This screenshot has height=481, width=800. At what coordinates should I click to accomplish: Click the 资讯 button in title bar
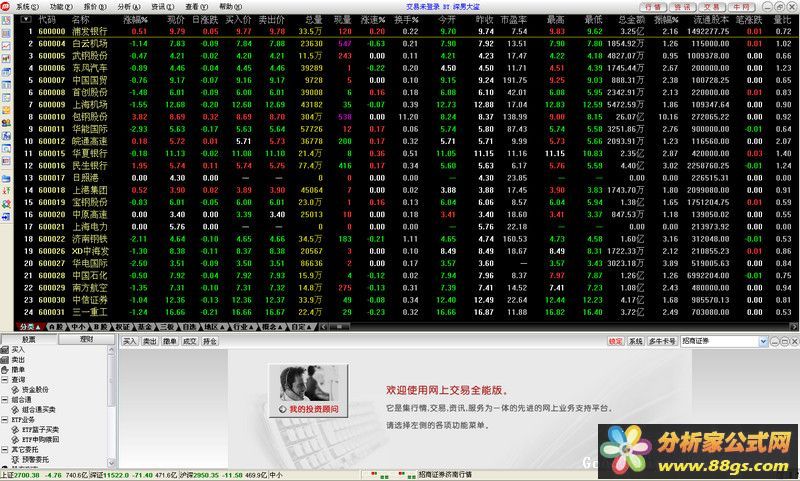(x=683, y=7)
